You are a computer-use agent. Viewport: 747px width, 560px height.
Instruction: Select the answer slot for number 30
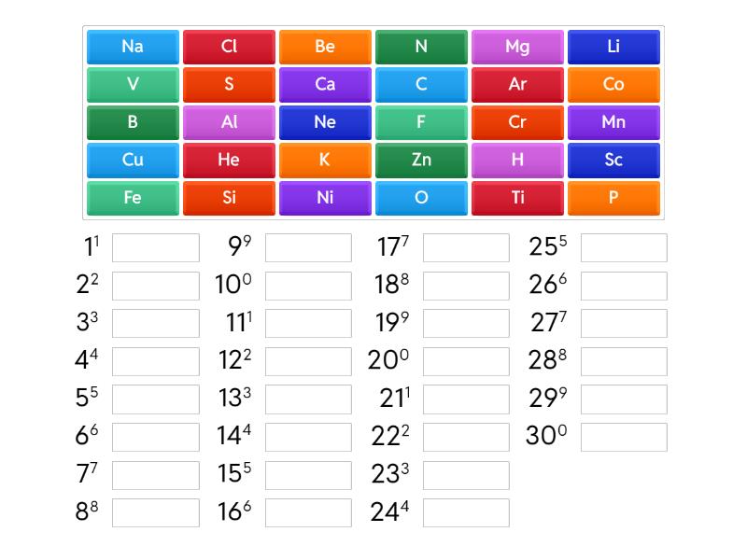[x=624, y=437]
